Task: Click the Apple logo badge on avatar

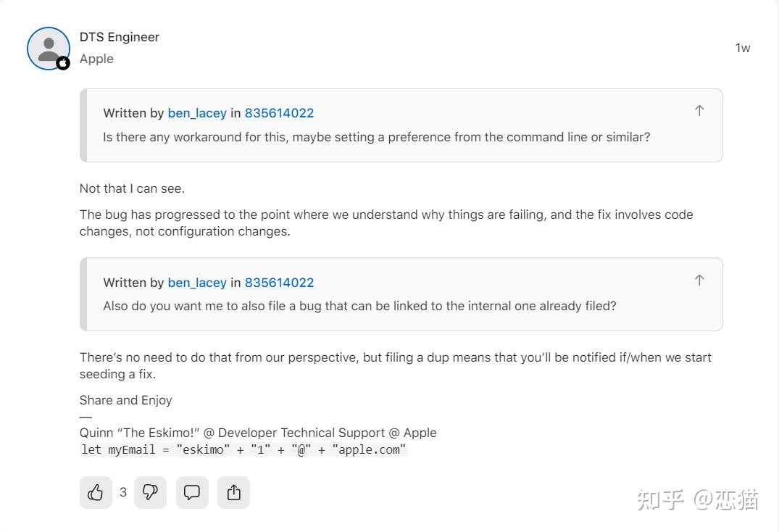Action: pyautogui.click(x=63, y=63)
